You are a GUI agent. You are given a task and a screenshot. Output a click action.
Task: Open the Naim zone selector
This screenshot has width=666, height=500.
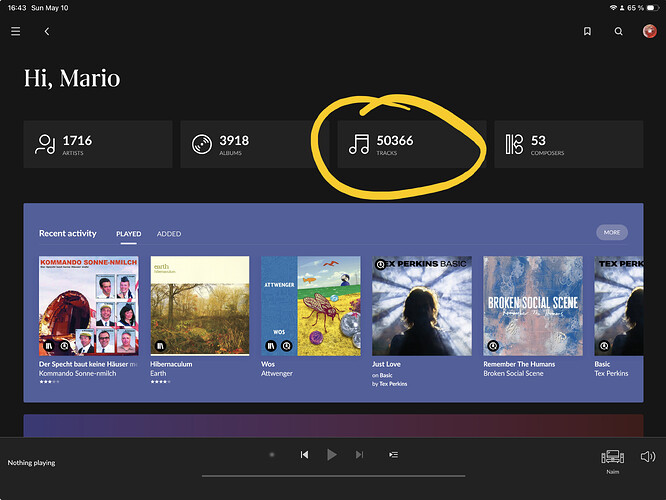[x=612, y=460]
